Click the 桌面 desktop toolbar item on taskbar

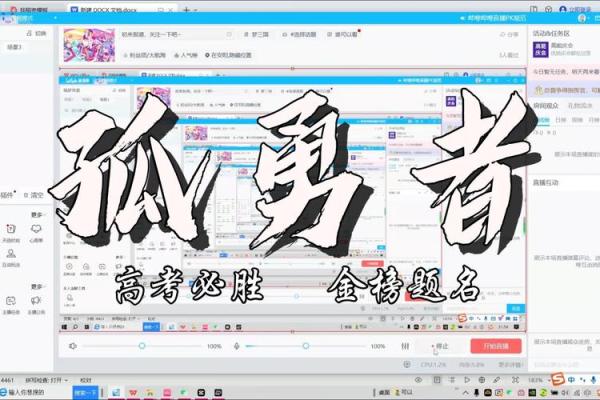click(384, 392)
